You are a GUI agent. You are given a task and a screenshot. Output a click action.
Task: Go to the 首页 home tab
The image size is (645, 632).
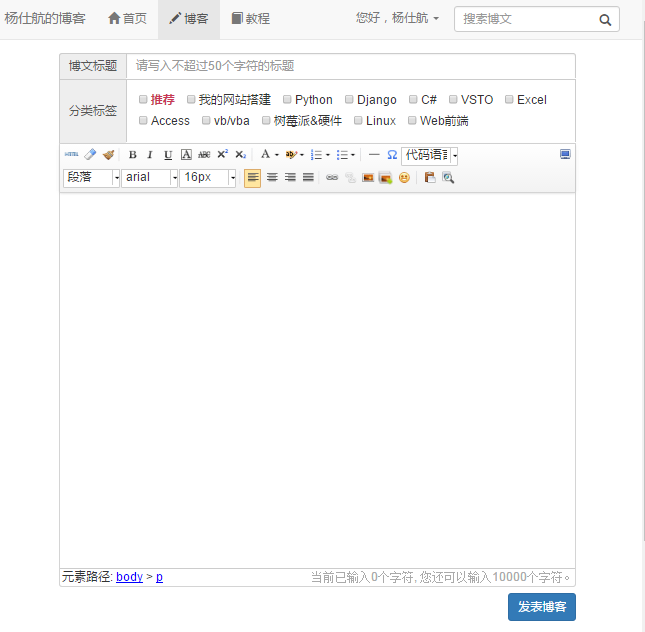(127, 19)
